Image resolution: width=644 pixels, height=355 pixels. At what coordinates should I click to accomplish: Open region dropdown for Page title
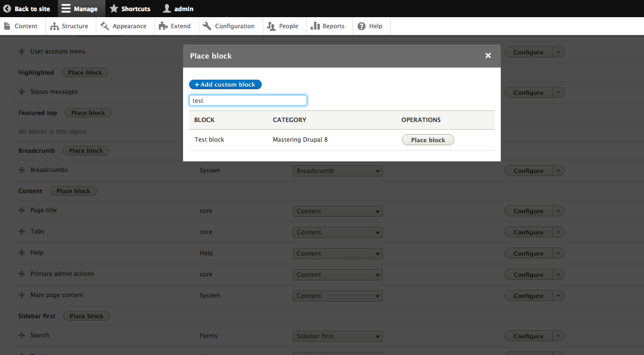pos(337,211)
